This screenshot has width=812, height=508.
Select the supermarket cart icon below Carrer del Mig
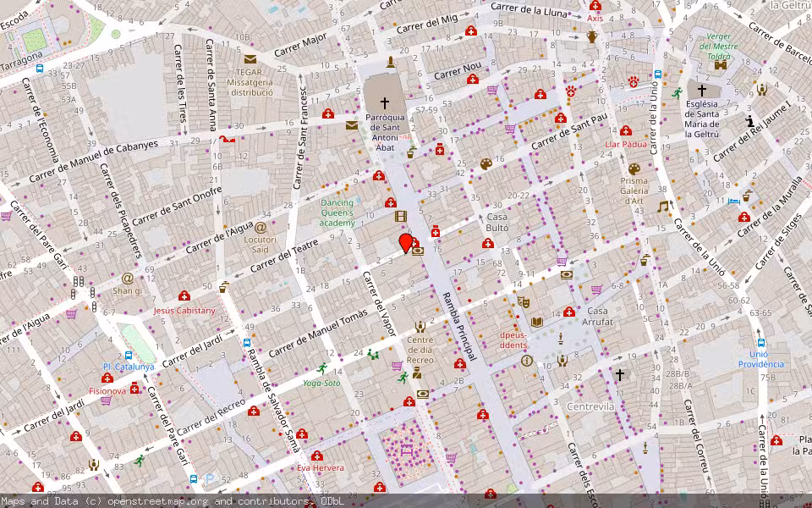(x=491, y=90)
